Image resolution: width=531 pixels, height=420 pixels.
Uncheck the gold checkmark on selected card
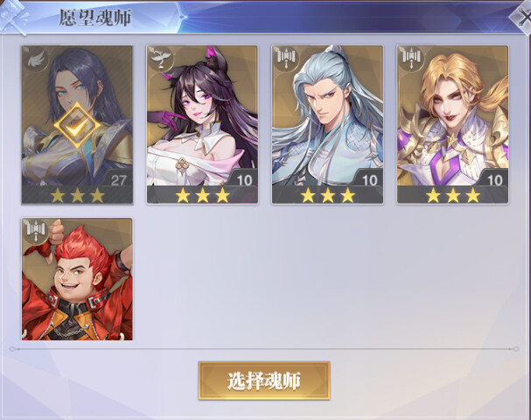coord(77,125)
